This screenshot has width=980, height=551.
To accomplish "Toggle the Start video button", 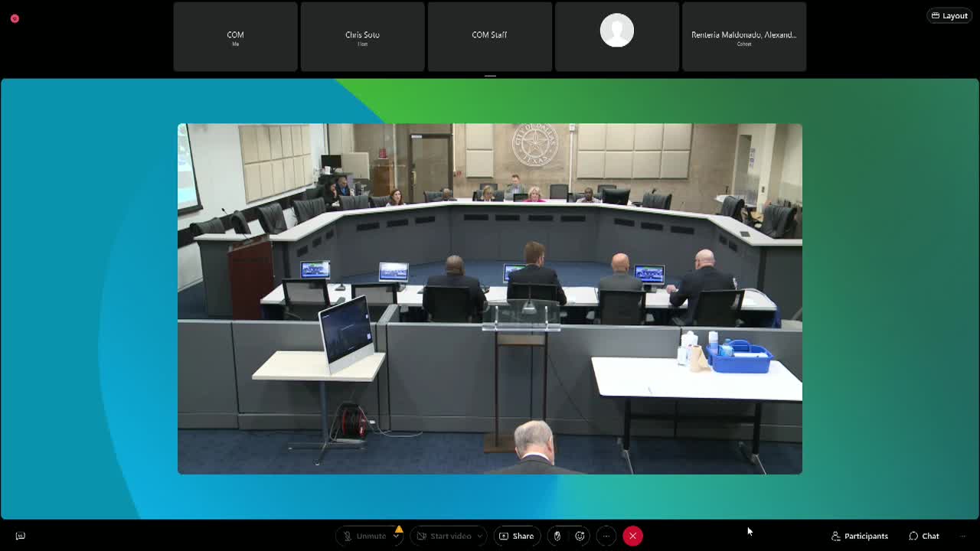I will point(444,536).
